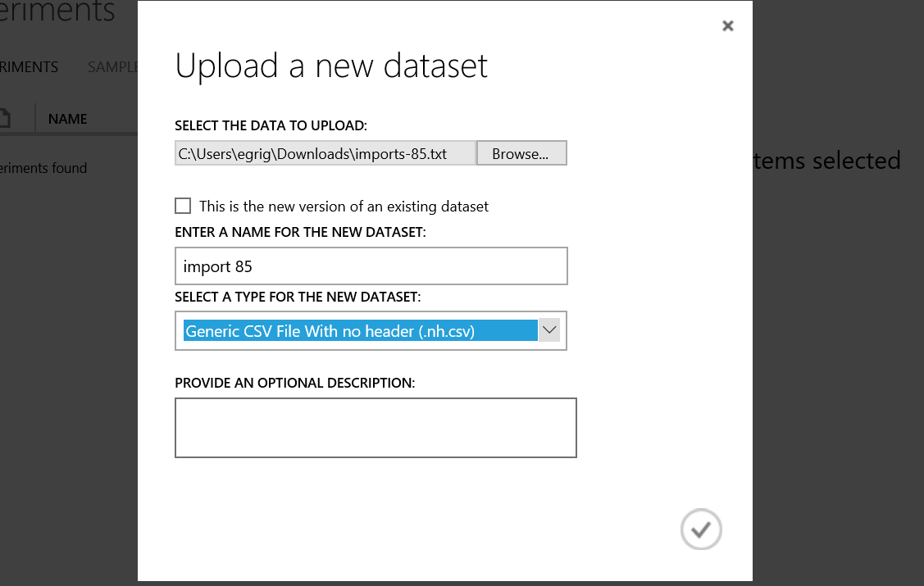The image size is (924, 586).
Task: Click the checkmark icon to confirm upload
Action: 701,529
